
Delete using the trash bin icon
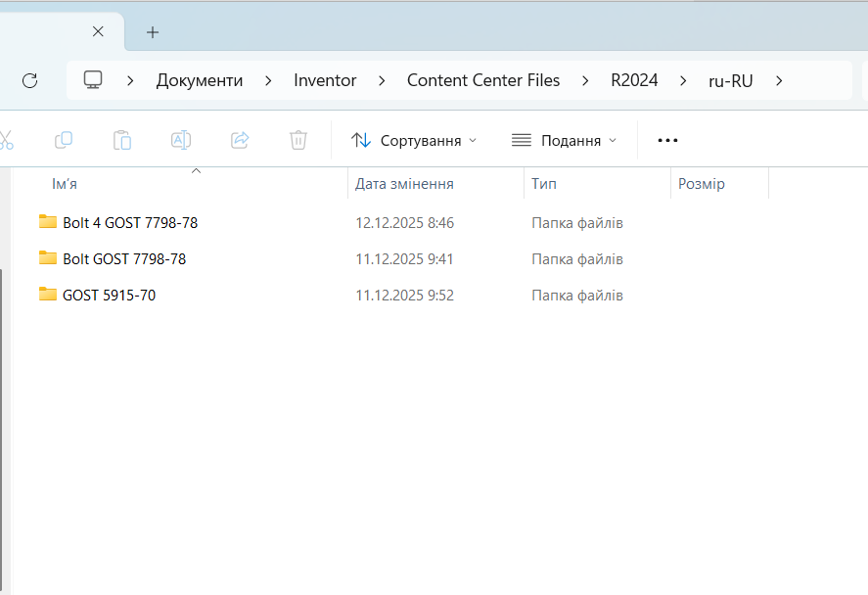click(x=298, y=140)
